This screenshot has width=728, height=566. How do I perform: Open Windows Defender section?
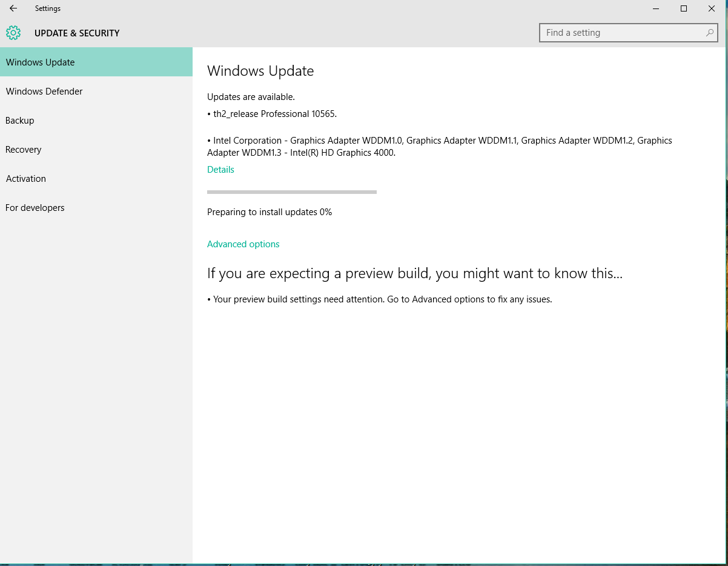[96, 91]
